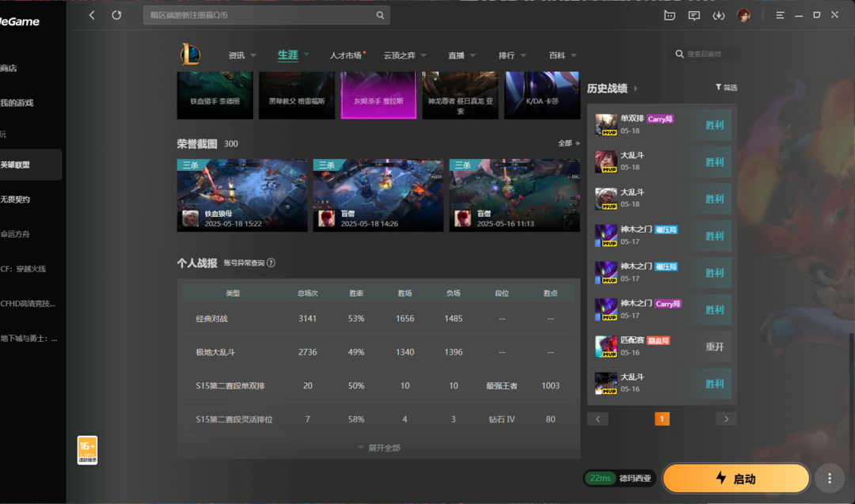Image resolution: width=855 pixels, height=504 pixels.
Task: Open the 铁血猎手 奈德丽 skin card
Action: click(215, 96)
